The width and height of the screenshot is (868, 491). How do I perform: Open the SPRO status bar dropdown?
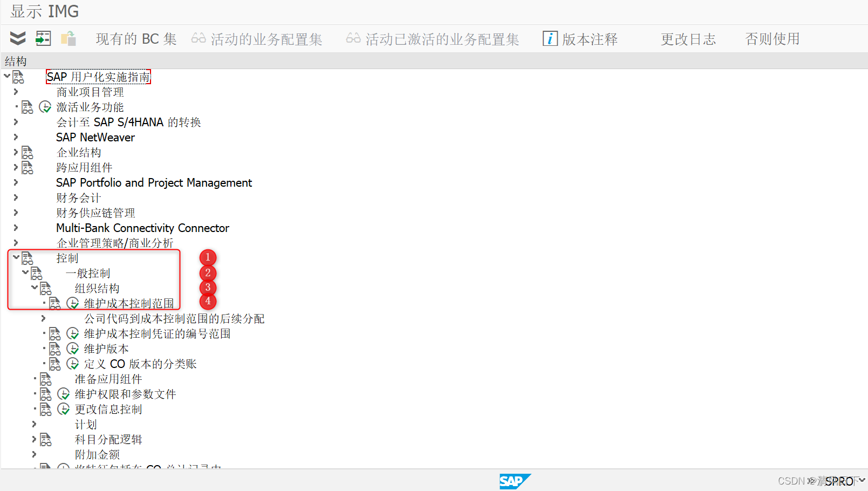click(862, 480)
